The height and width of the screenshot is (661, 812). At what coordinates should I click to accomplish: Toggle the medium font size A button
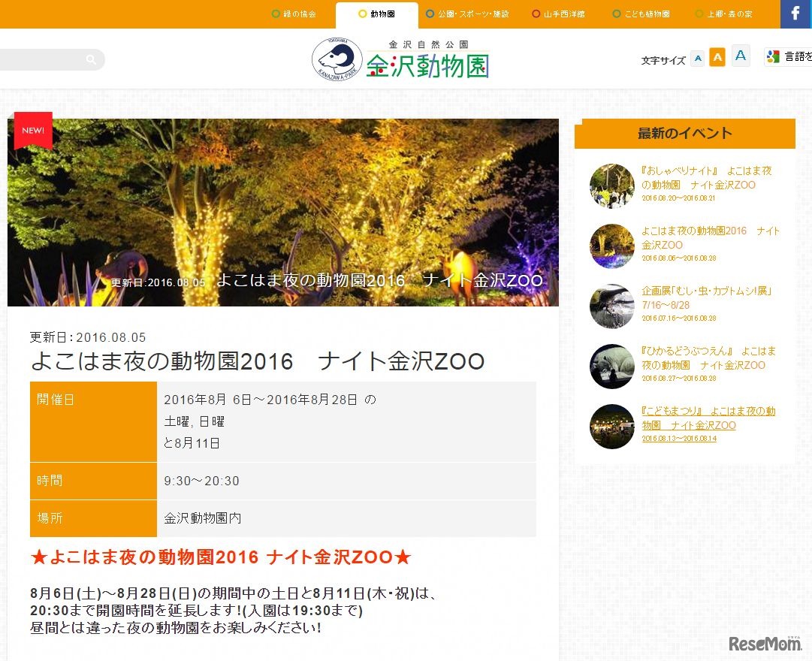point(718,56)
